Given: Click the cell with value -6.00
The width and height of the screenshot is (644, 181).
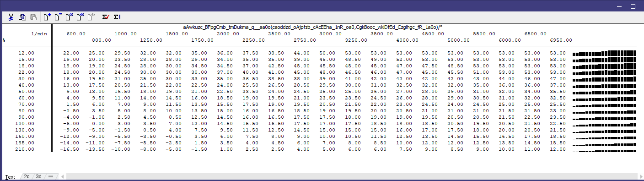Looking at the screenshot, I should coord(71,124).
